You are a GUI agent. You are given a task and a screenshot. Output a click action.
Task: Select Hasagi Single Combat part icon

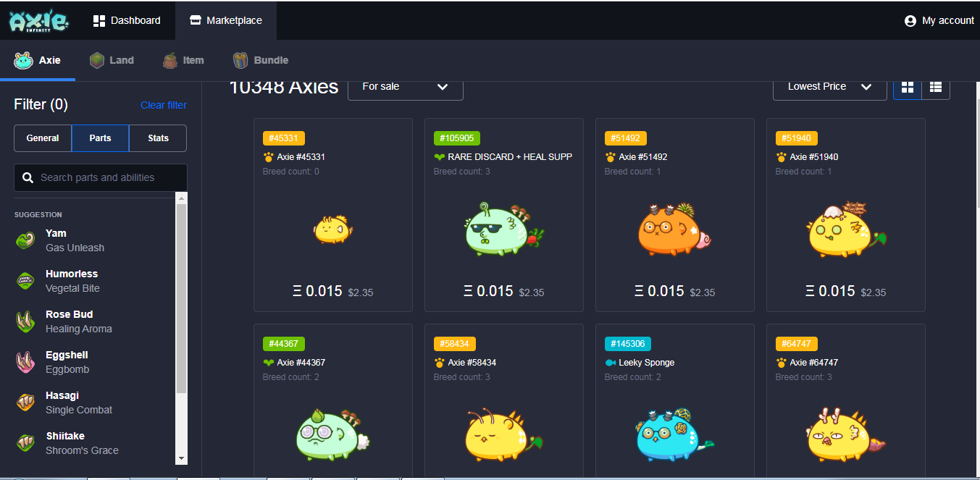point(25,403)
